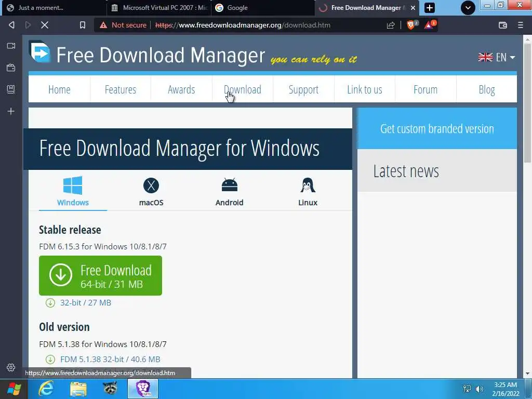Go back with the browser back arrow
This screenshot has width=532, height=399.
(11, 25)
